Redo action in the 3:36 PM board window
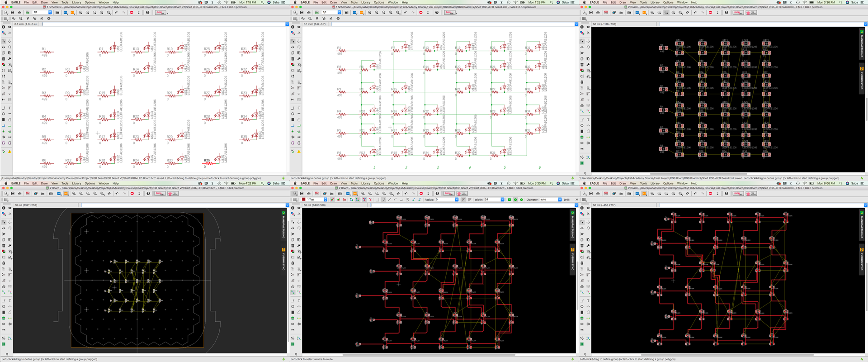 pos(702,12)
